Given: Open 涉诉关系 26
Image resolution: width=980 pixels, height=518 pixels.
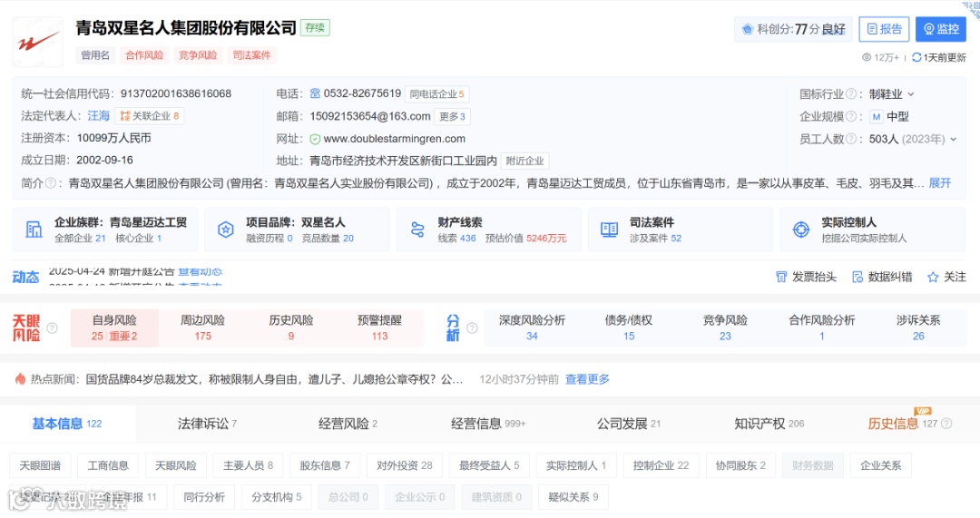Looking at the screenshot, I should [918, 328].
